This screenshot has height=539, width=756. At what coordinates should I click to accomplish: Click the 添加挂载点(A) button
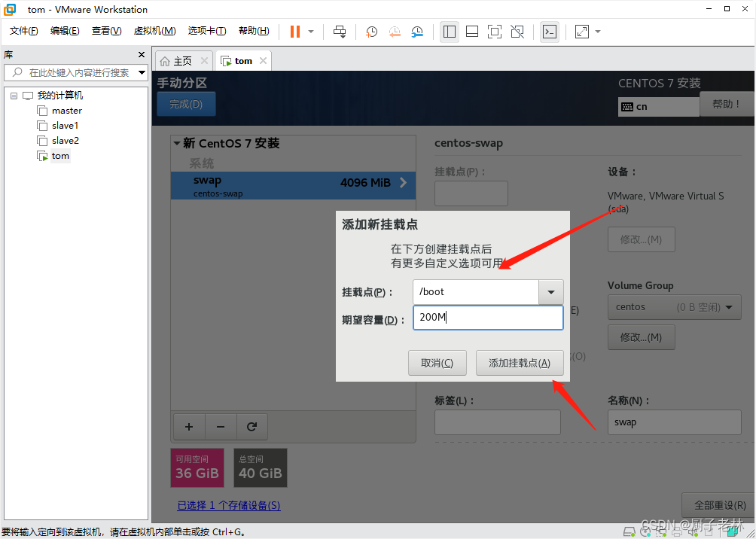click(520, 363)
